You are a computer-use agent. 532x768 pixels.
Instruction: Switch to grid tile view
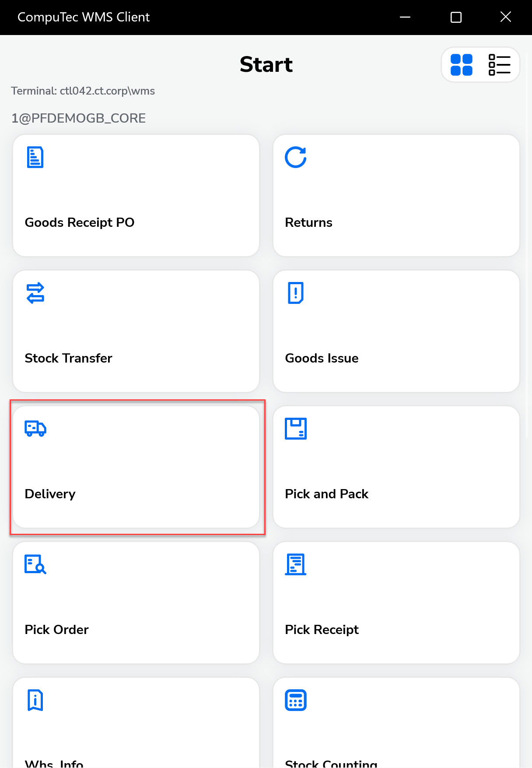tap(462, 65)
